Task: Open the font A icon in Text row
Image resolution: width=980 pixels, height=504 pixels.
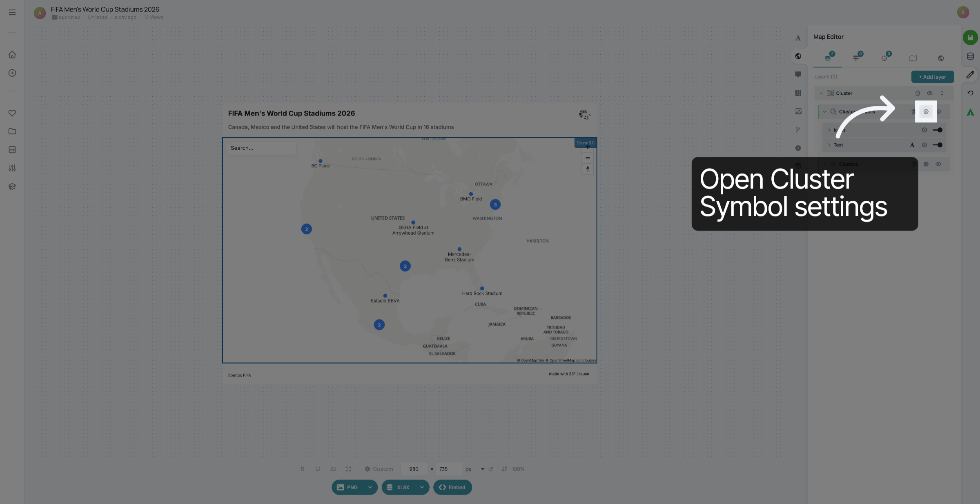Action: pos(912,145)
